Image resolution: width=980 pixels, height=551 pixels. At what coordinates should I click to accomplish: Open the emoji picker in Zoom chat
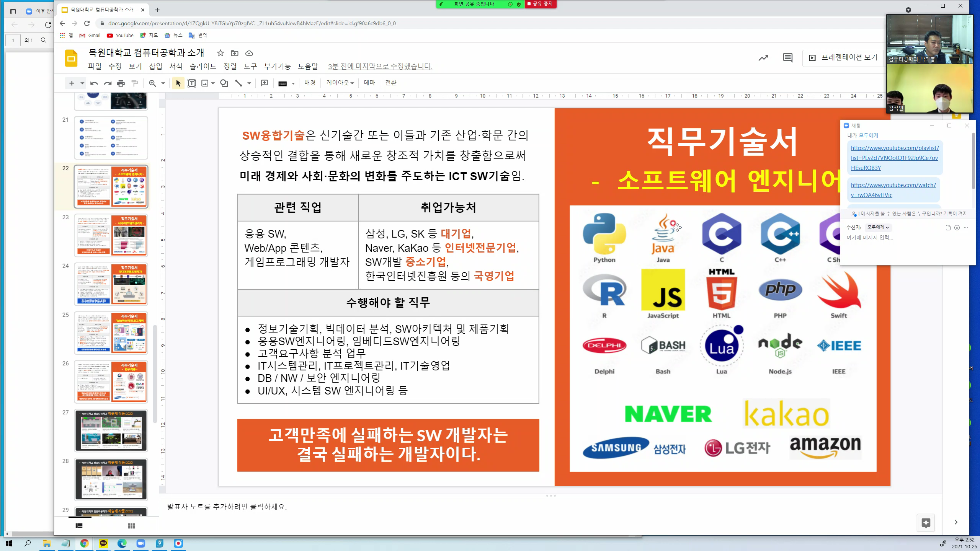click(957, 228)
